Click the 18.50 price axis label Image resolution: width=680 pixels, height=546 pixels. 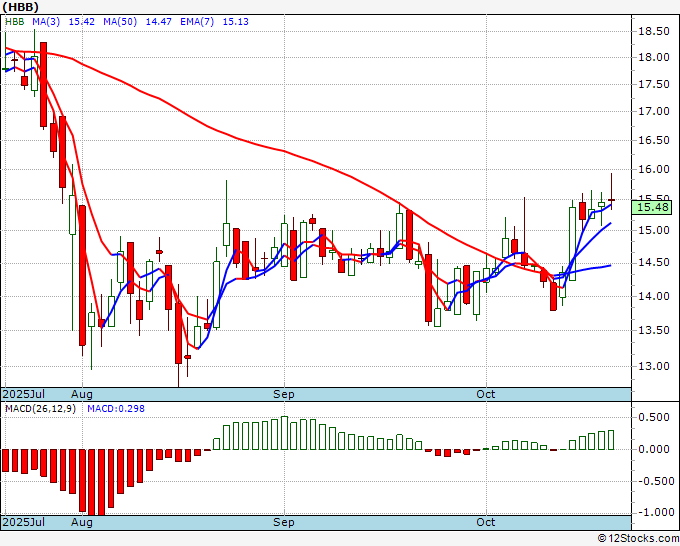pyautogui.click(x=654, y=31)
